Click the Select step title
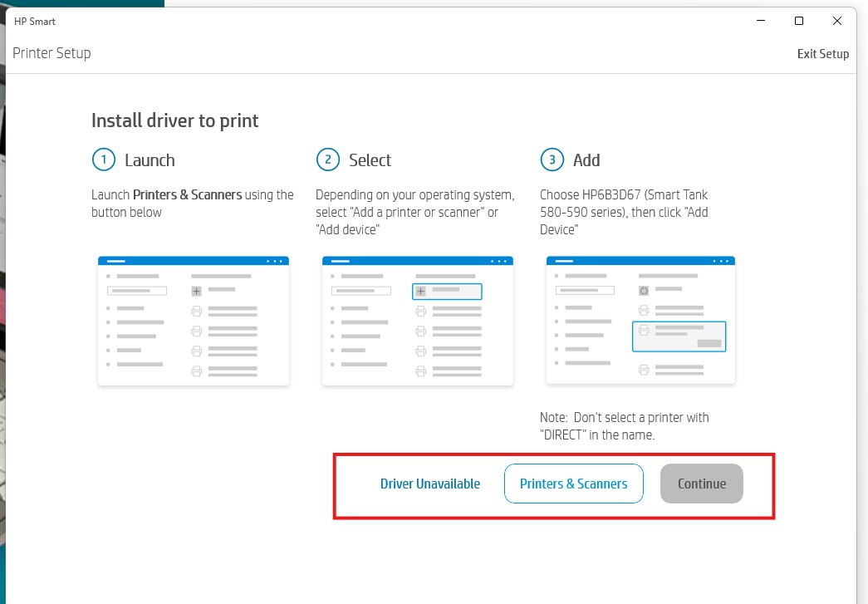Screen dimensions: 868x604 pyautogui.click(x=370, y=160)
